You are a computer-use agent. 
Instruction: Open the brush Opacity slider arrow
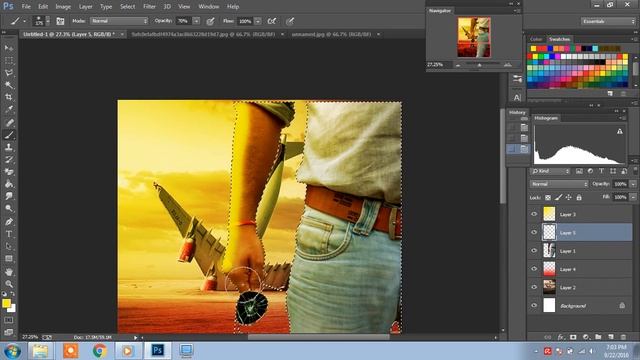coord(196,21)
